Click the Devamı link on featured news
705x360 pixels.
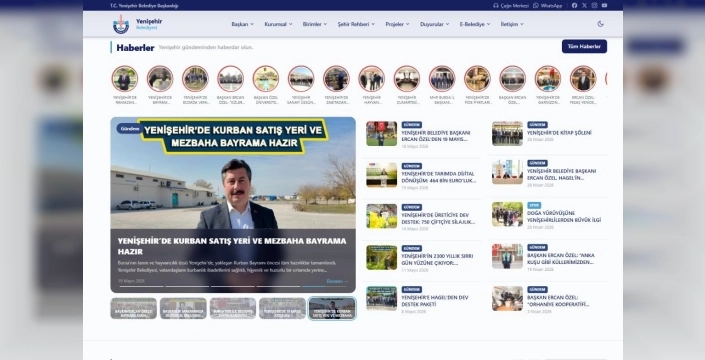[337, 281]
